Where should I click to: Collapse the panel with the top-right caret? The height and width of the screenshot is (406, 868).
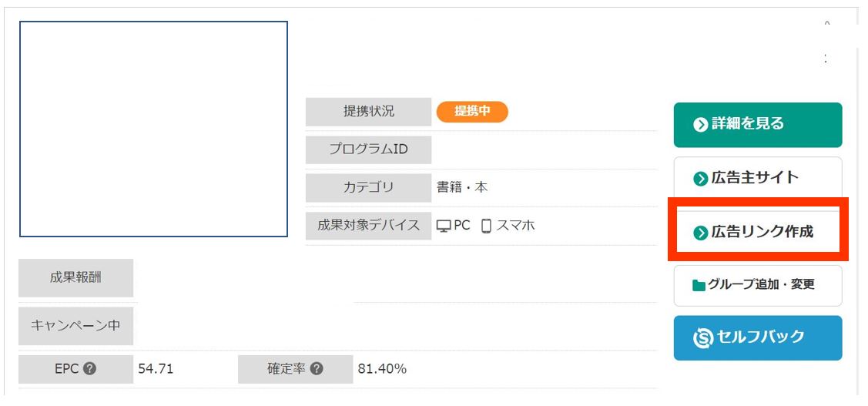(826, 24)
